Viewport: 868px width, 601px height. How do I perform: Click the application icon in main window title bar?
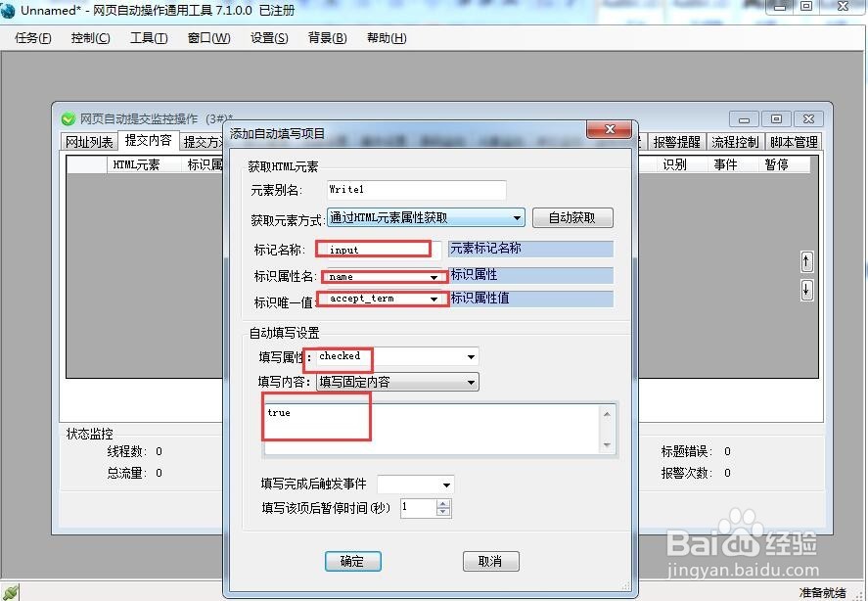click(10, 10)
